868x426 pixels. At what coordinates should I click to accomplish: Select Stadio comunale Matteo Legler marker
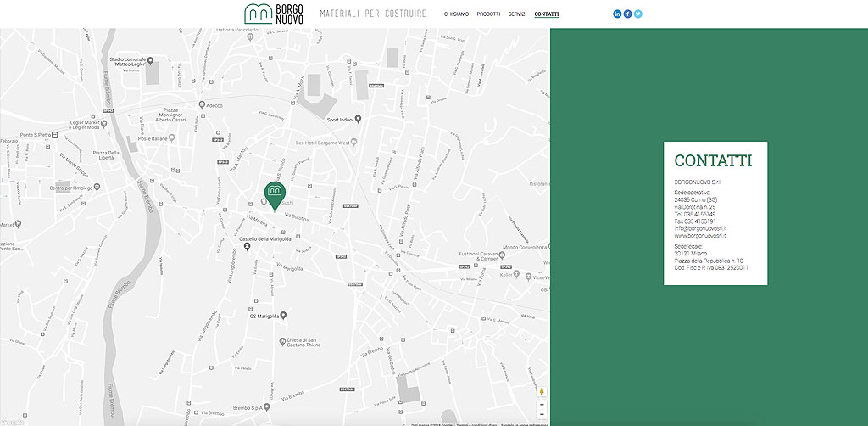pyautogui.click(x=151, y=61)
